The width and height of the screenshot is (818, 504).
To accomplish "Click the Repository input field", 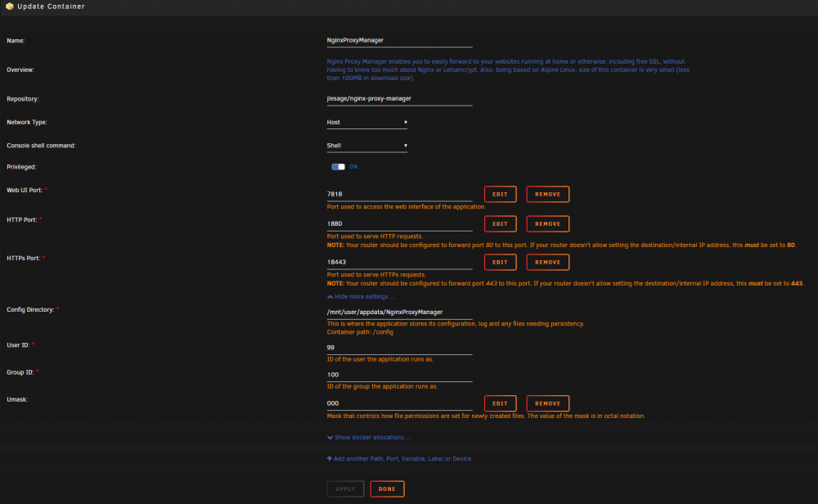I will point(400,99).
